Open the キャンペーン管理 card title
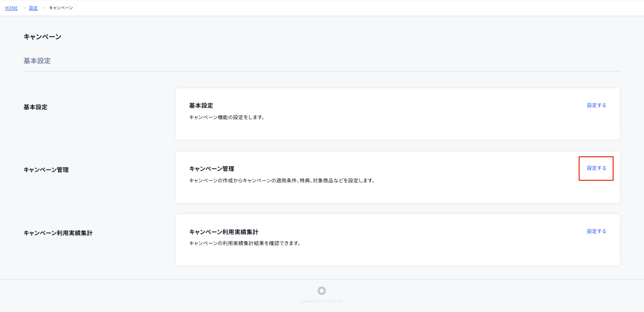 pos(212,168)
